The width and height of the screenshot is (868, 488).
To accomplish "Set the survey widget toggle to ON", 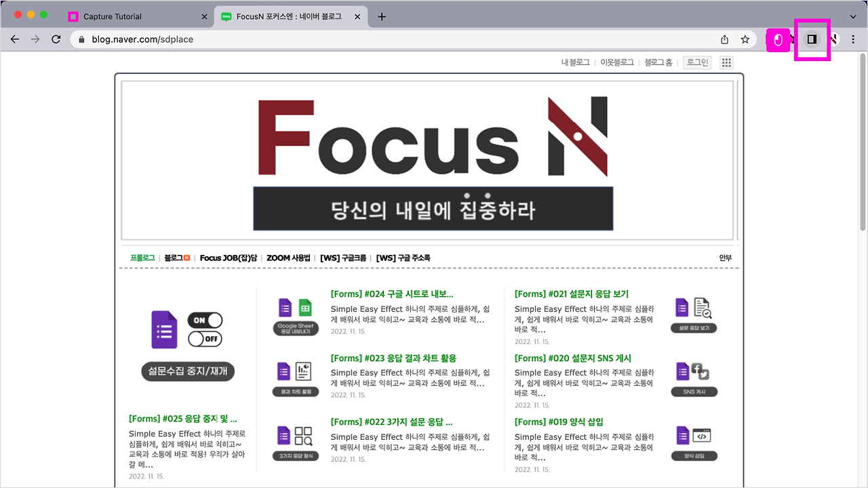I will click(205, 320).
